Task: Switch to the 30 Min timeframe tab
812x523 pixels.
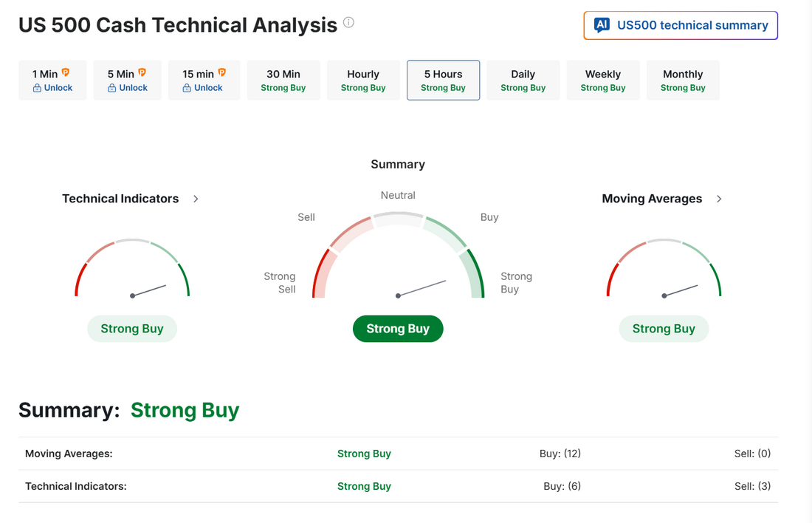Action: [x=283, y=81]
